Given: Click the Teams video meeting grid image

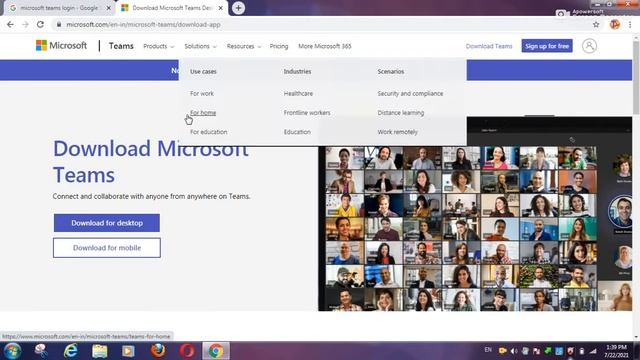Looking at the screenshot, I should pos(475,214).
